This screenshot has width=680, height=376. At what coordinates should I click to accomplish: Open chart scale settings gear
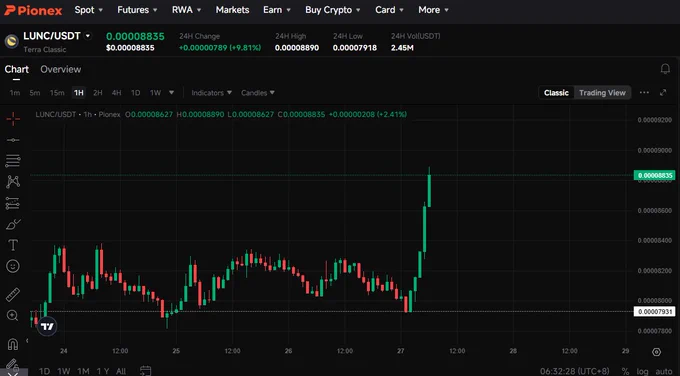657,352
